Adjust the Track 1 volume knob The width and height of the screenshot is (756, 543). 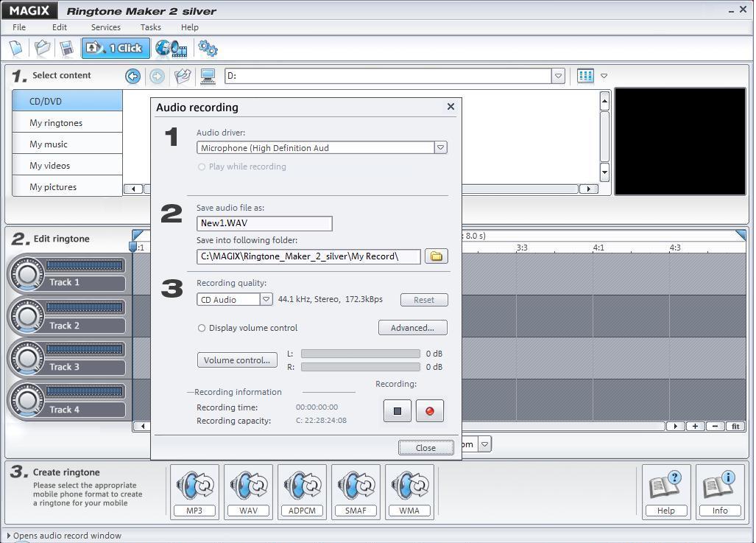pos(27,275)
